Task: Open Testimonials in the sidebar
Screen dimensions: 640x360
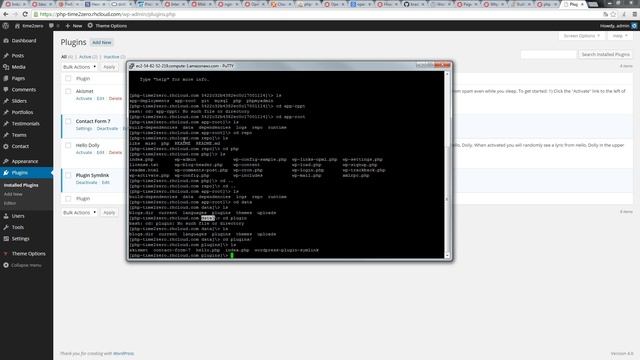Action: point(25,124)
